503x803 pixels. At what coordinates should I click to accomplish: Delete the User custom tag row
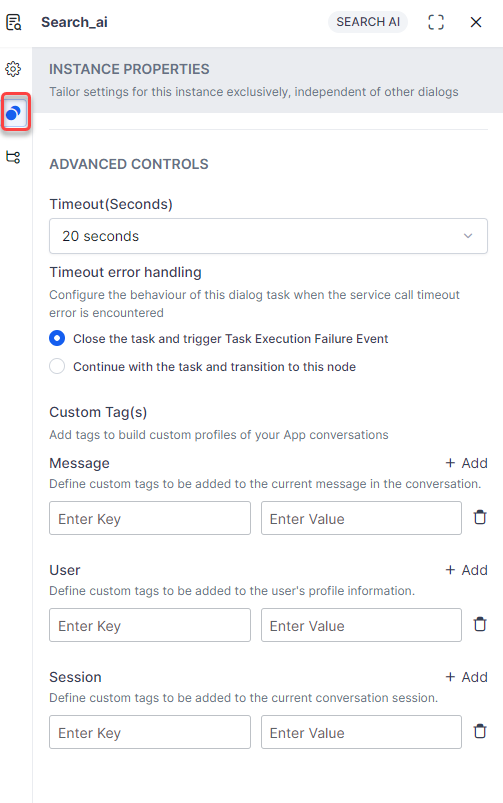tap(480, 624)
